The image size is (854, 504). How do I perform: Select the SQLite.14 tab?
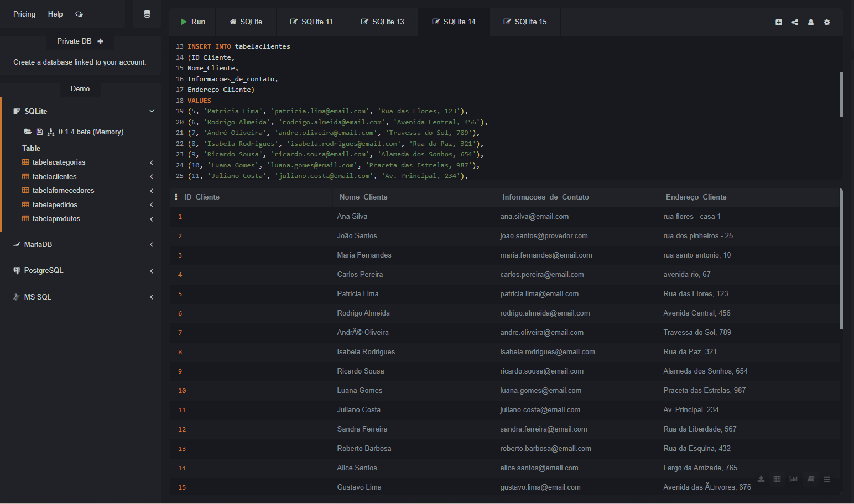point(454,22)
